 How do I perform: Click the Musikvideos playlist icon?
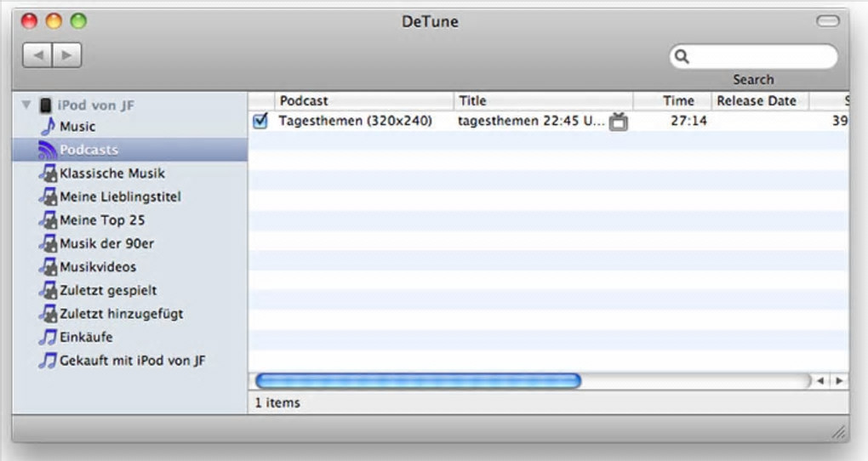tap(49, 266)
